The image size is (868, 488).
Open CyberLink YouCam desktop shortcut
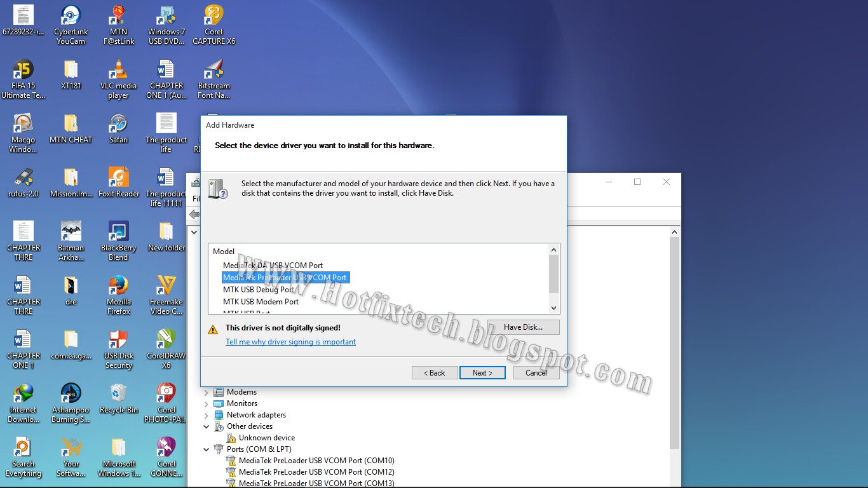pyautogui.click(x=71, y=25)
